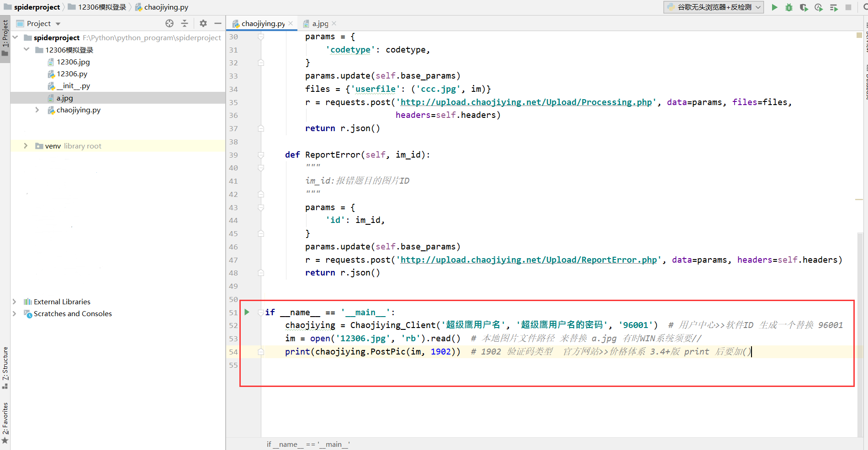Expand Scratches and Consoles node
The width and height of the screenshot is (868, 450).
[x=14, y=313]
